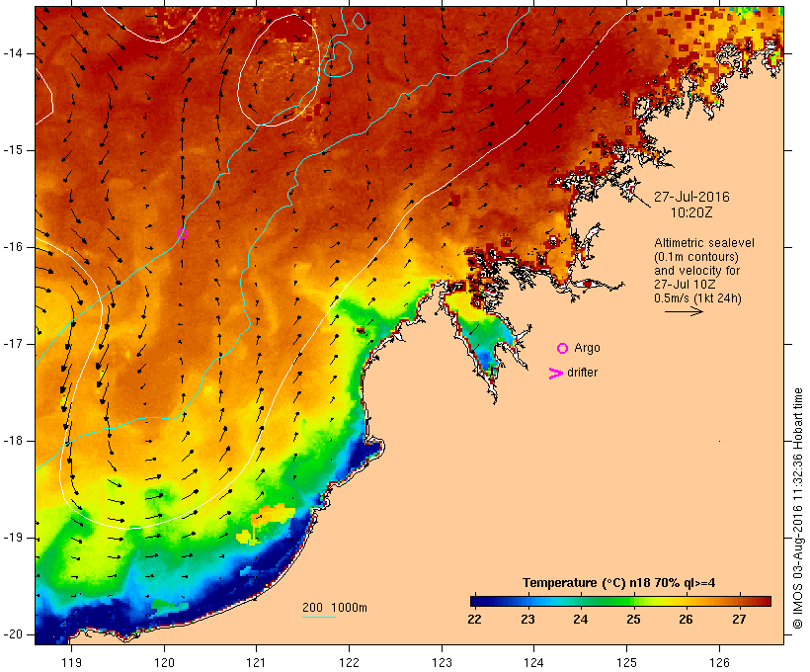Viewport: 810px width, 672px height.
Task: Click the longitude axis label '120'
Action: click(x=164, y=662)
